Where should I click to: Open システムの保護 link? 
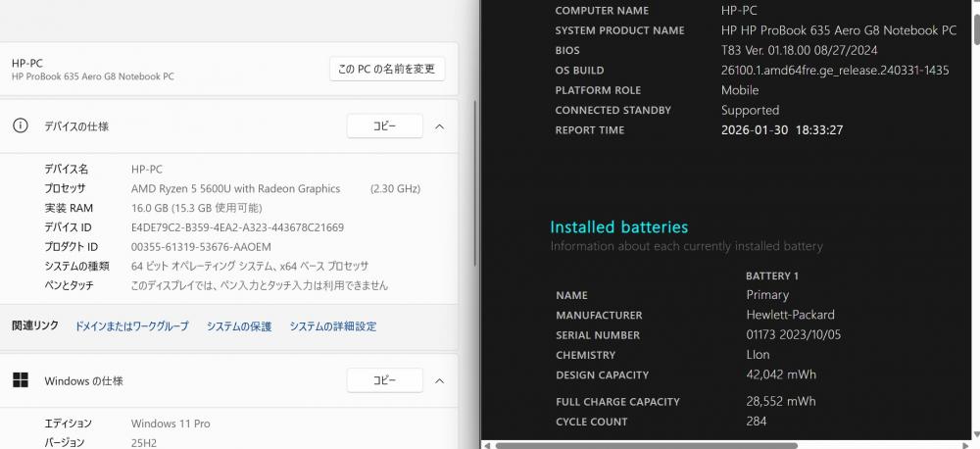(239, 325)
